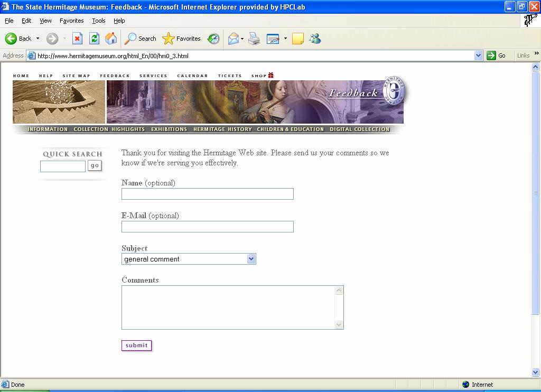Image resolution: width=541 pixels, height=392 pixels.
Task: Click the Quick Search input box
Action: click(63, 166)
